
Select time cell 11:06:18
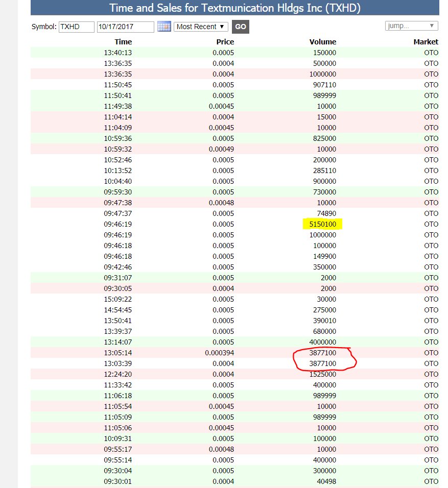(118, 396)
